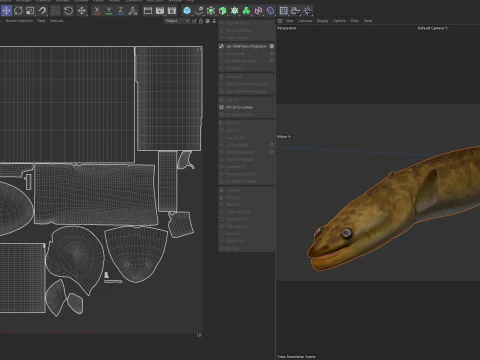Click the purple Deformer icon

[x=259, y=11]
